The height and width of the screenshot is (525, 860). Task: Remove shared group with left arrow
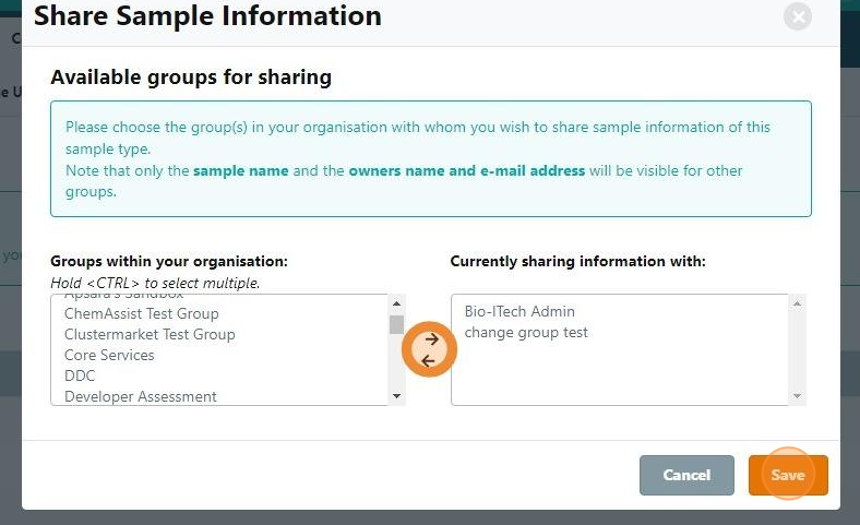(x=428, y=360)
